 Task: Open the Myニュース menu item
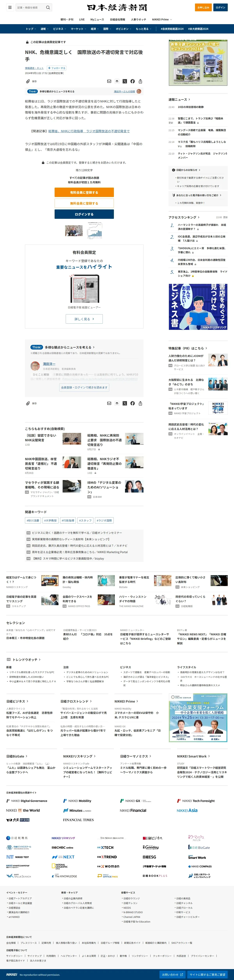click(97, 19)
